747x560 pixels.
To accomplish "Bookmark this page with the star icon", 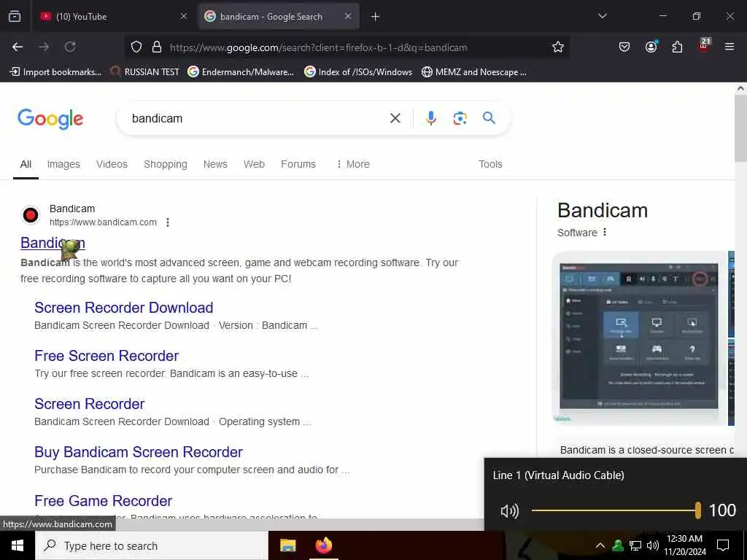I will click(558, 47).
